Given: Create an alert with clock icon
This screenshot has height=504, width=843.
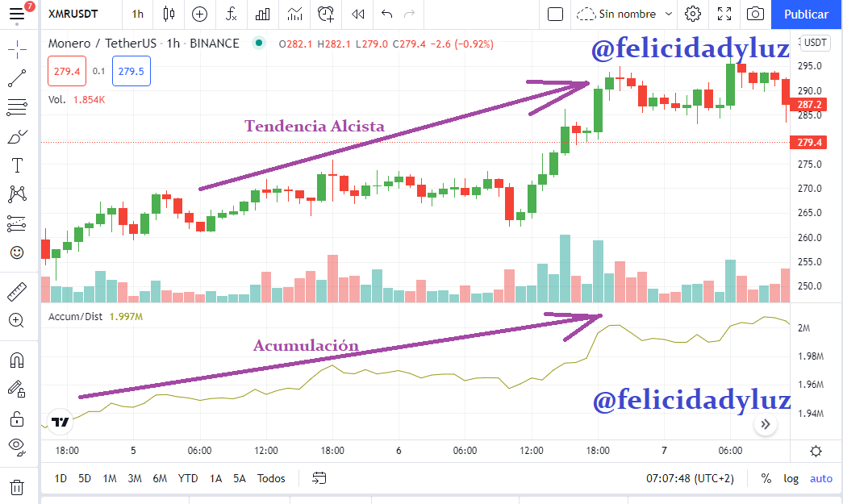Looking at the screenshot, I should [x=326, y=14].
